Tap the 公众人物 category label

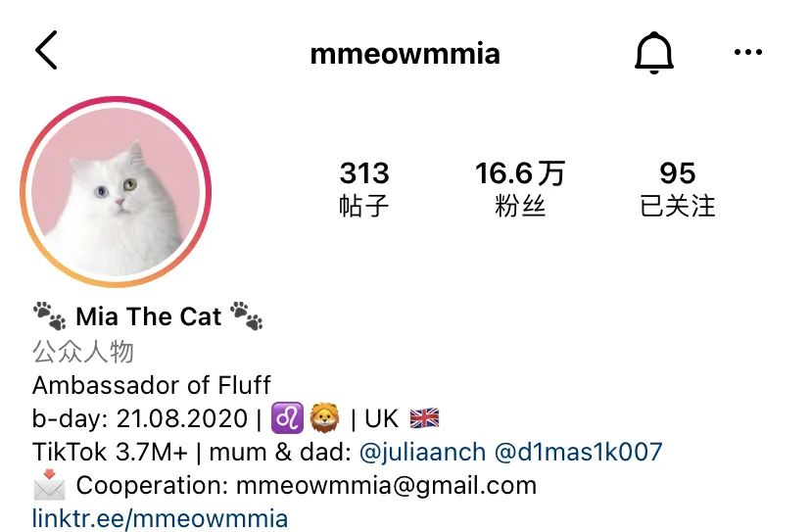82,352
